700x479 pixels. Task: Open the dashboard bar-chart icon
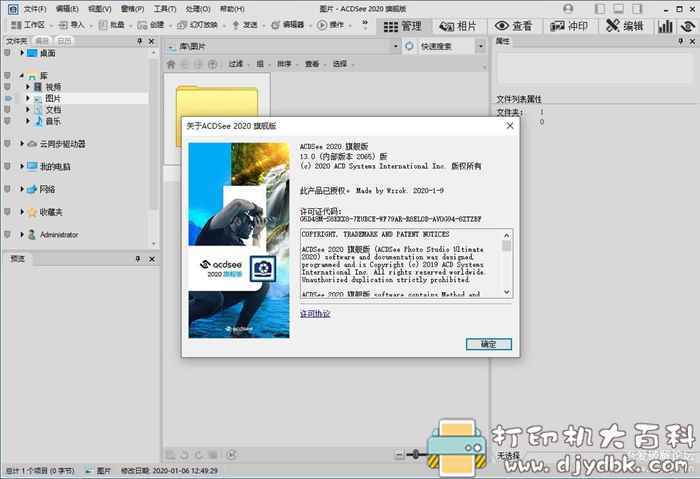[665, 26]
